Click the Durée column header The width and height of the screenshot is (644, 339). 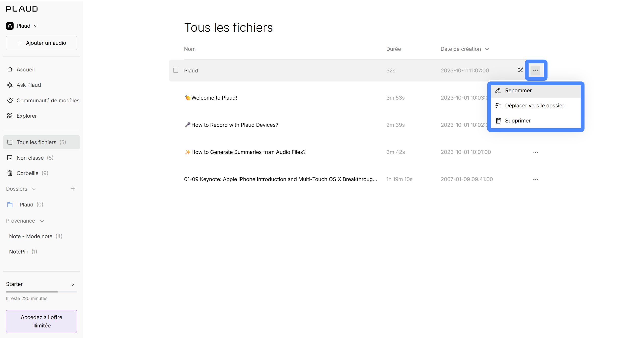[393, 49]
